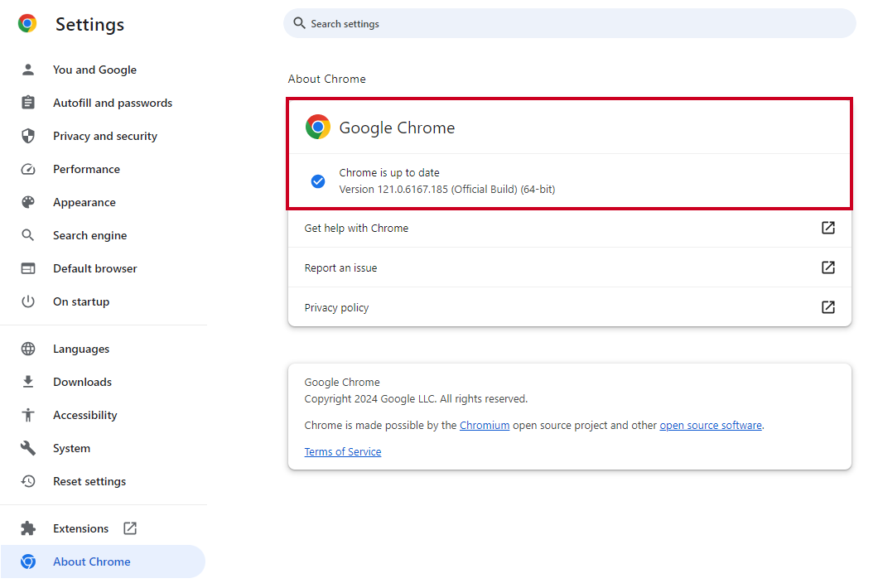This screenshot has width=878, height=588.
Task: Click the window icon for Default browser
Action: click(28, 268)
